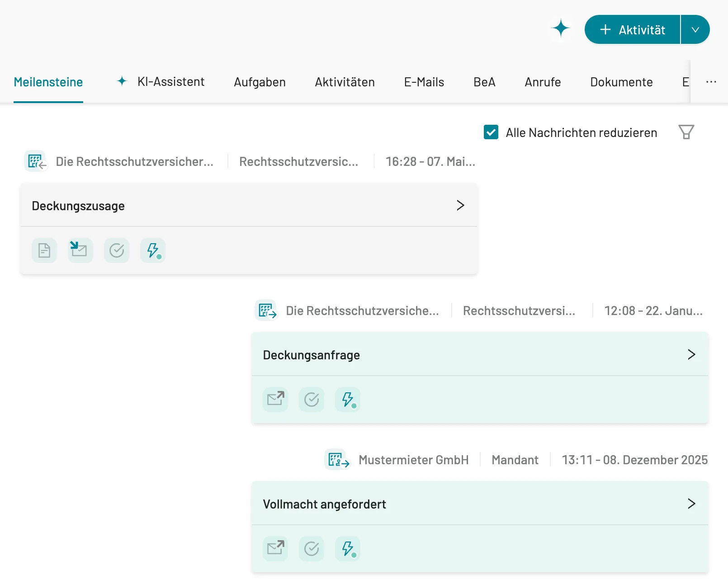Click outgoing mail icon in Vollmacht angefordert card
This screenshot has height=584, width=728.
[275, 549]
